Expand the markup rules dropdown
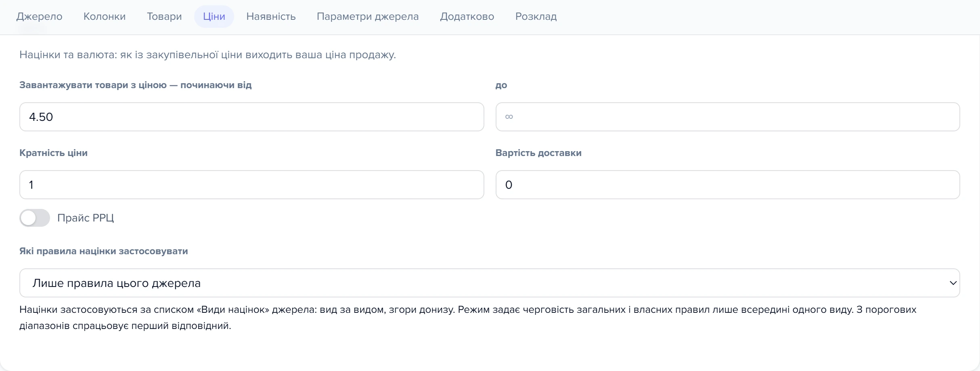 click(x=490, y=283)
